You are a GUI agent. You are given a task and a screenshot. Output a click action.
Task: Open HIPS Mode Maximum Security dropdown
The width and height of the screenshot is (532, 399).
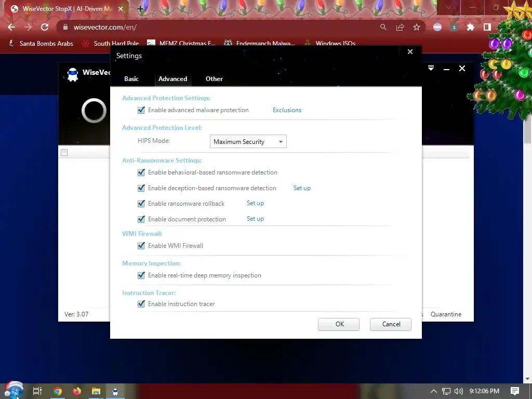(248, 141)
